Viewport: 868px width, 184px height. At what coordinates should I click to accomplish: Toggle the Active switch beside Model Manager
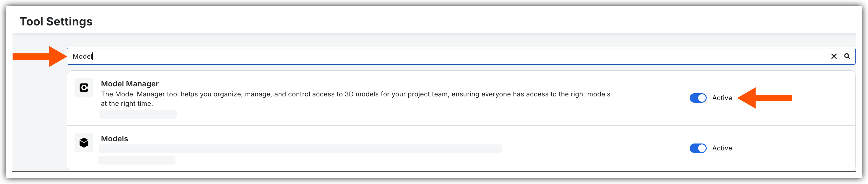tap(698, 98)
